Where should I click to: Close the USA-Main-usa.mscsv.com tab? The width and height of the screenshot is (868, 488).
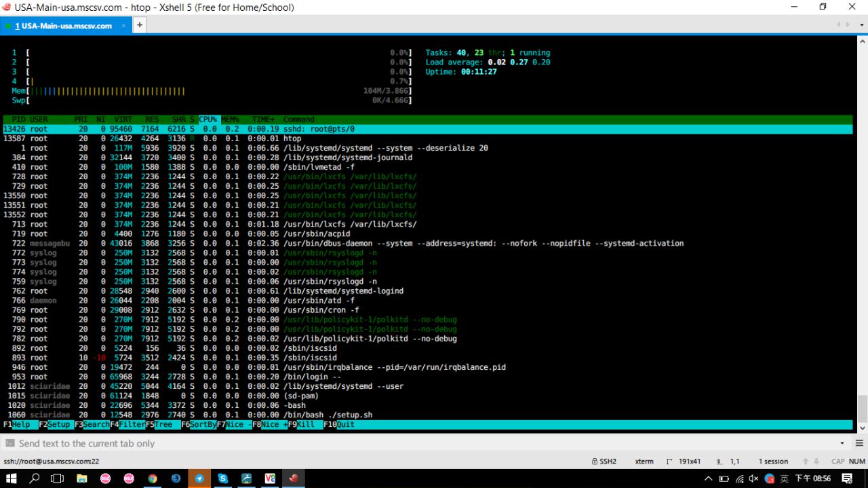(123, 26)
